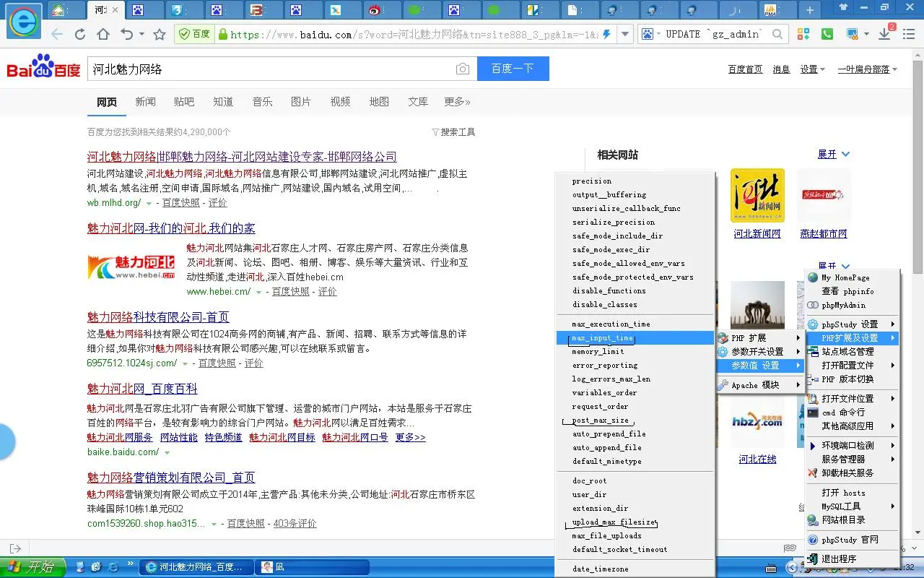Click the browser's large e logo
924x578 pixels.
click(24, 21)
